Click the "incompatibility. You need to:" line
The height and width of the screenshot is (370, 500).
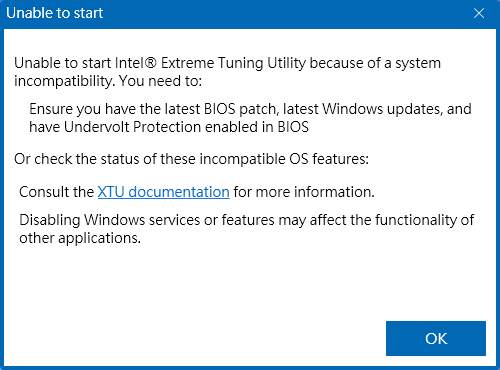[x=108, y=81]
